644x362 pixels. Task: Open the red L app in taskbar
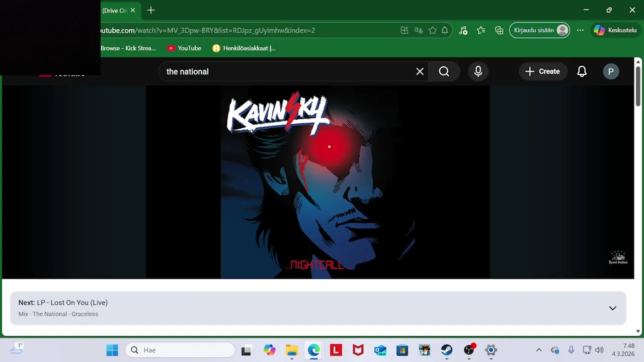336,350
